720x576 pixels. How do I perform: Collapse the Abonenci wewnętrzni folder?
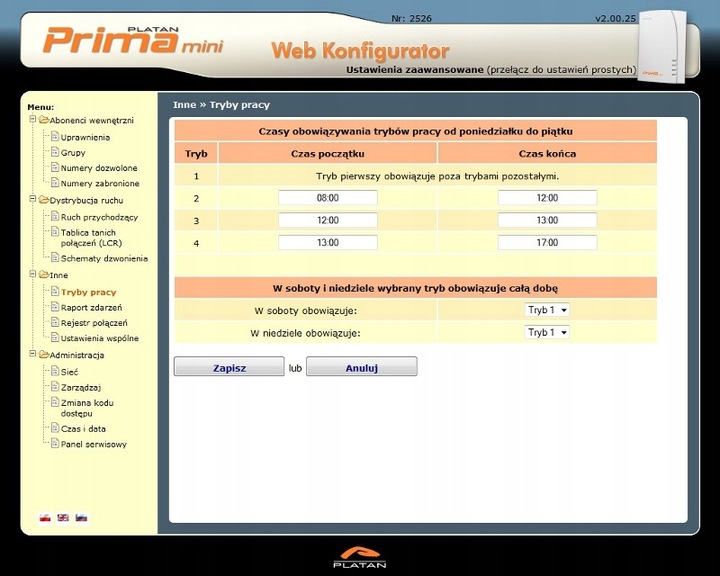pos(33,119)
